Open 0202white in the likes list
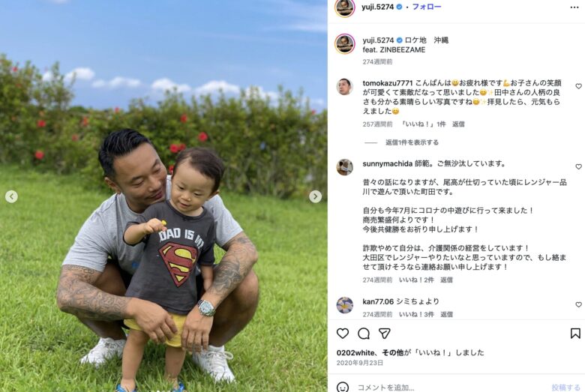Viewport: 585px width, 392px height. click(355, 352)
